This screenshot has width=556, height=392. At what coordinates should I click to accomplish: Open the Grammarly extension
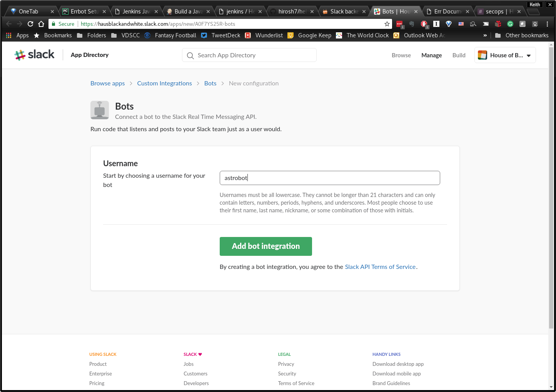click(x=510, y=24)
